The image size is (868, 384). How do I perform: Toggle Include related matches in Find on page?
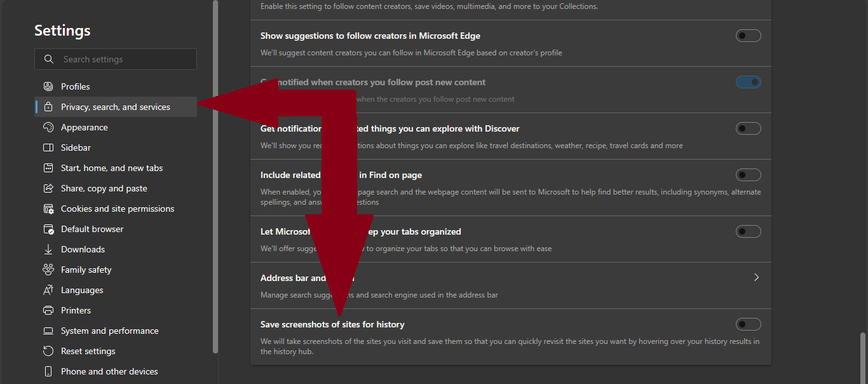(x=749, y=175)
